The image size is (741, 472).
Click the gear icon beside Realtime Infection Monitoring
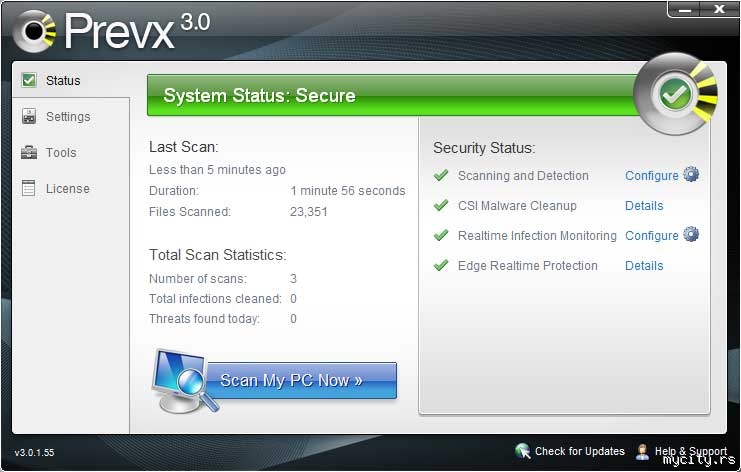tap(691, 235)
